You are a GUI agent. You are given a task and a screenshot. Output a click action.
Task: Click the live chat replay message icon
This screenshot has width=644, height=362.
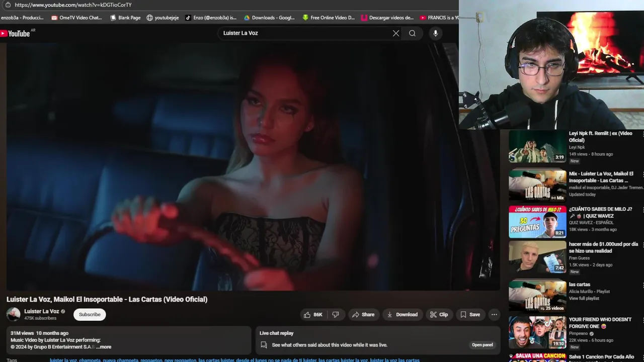264,345
